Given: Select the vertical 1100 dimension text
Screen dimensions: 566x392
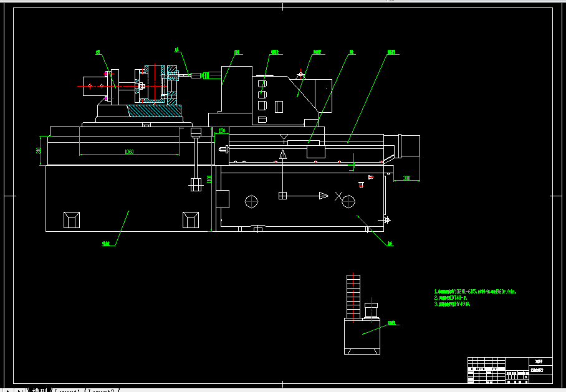Looking at the screenshot, I should pos(209,179).
